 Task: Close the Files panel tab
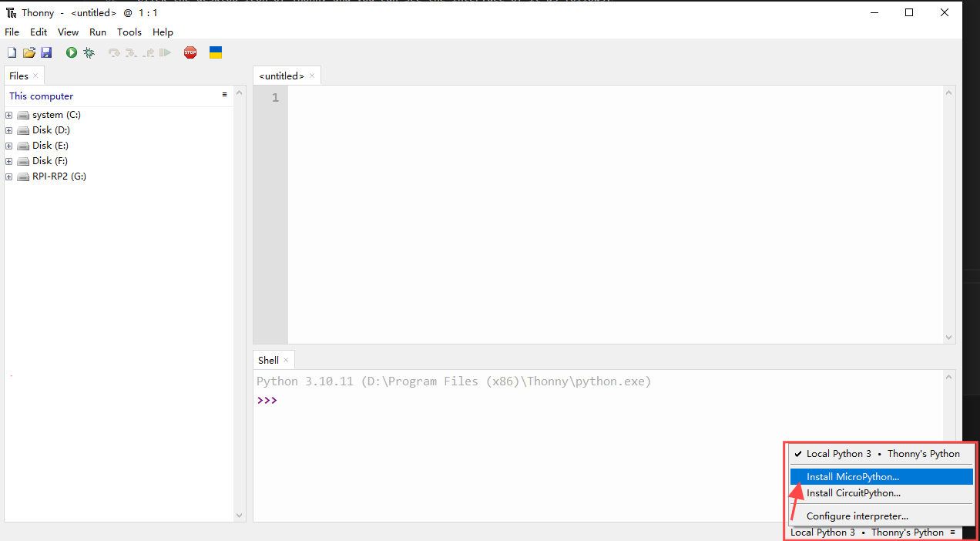click(35, 76)
